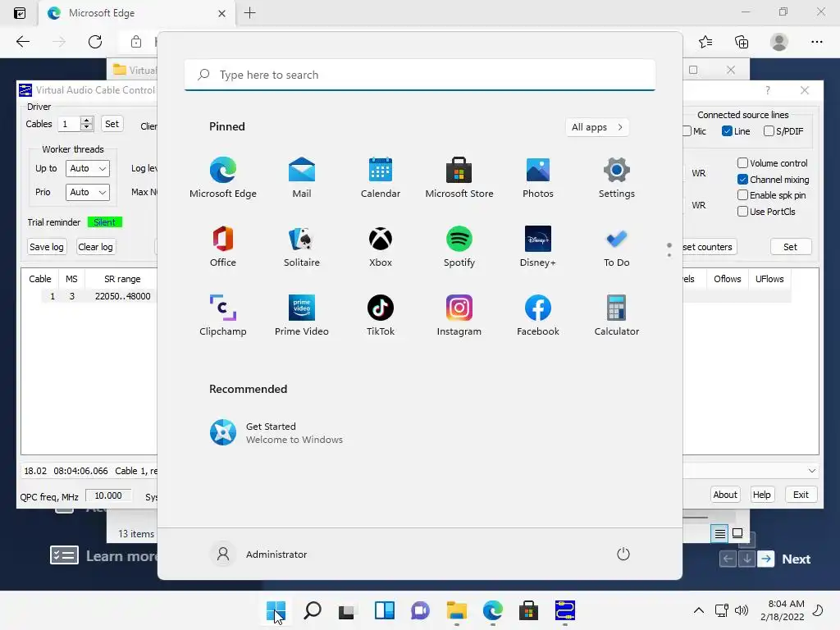Launch the Photos app

538,177
